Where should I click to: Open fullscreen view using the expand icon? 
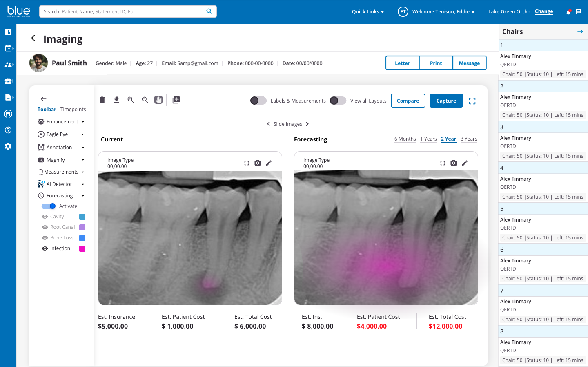(x=472, y=101)
